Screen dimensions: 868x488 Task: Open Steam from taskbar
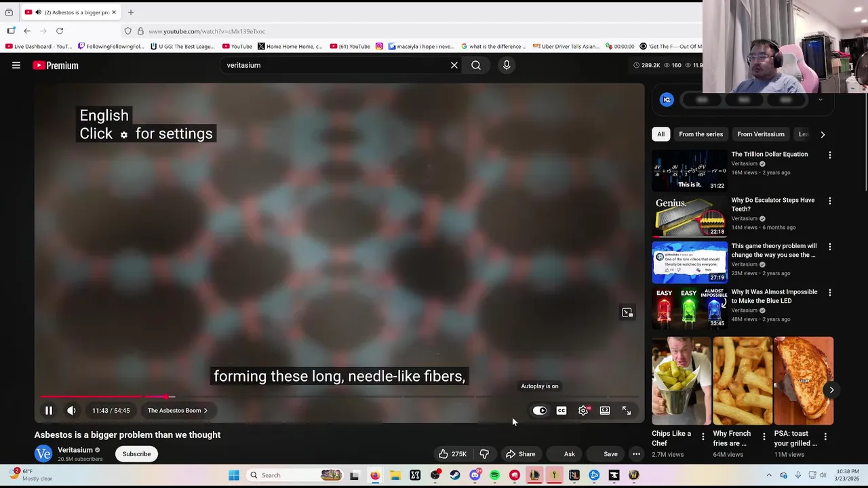point(455,475)
